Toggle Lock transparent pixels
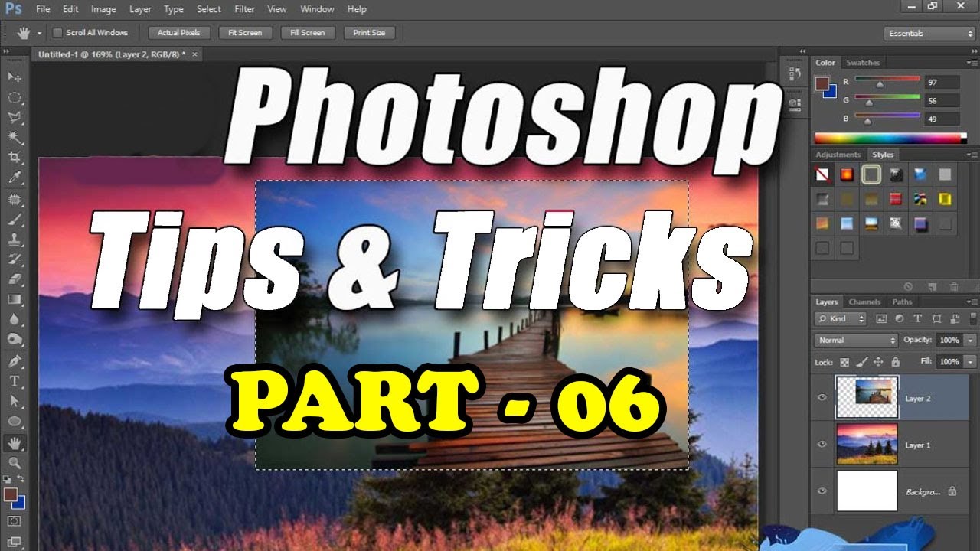The height and width of the screenshot is (551, 980). (844, 361)
